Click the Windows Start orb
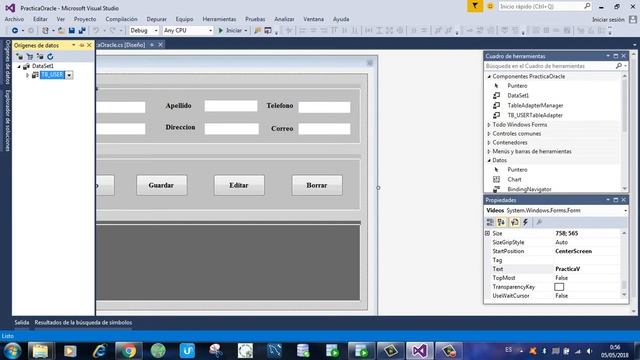640x360 pixels. 12,351
